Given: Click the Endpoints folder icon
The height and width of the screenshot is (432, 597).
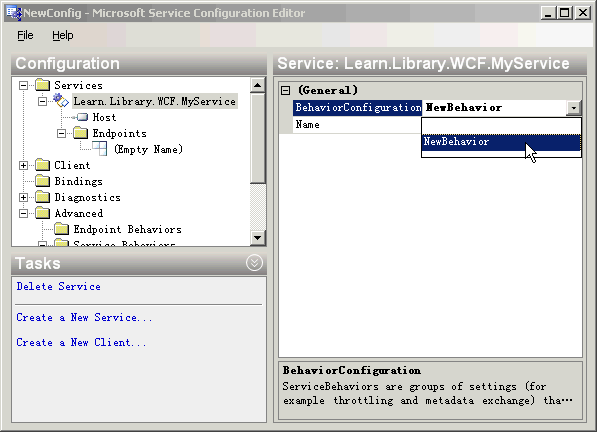Looking at the screenshot, I should [x=81, y=133].
